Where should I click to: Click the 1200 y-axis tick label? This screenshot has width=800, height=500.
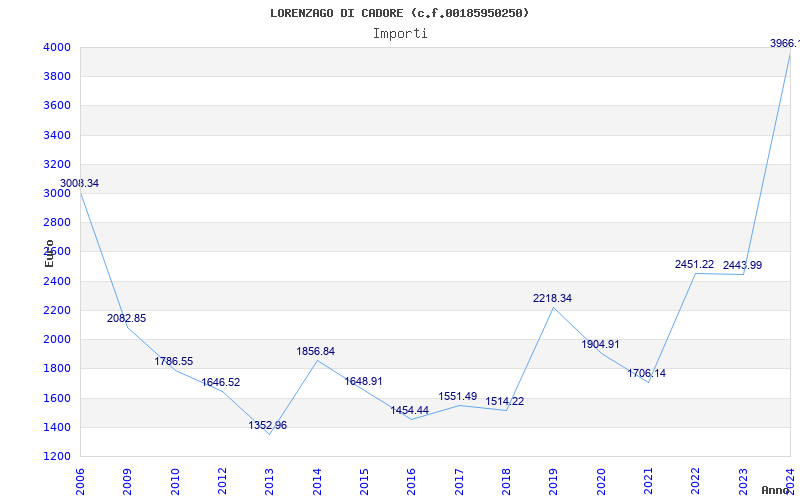[57, 456]
